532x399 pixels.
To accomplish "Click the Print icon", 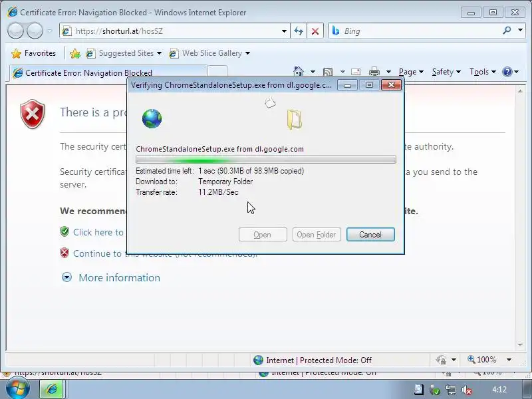I will [374, 72].
